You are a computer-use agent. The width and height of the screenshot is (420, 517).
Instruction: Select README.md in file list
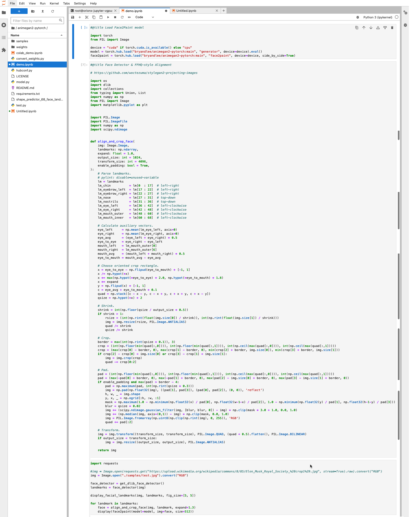coord(38,88)
